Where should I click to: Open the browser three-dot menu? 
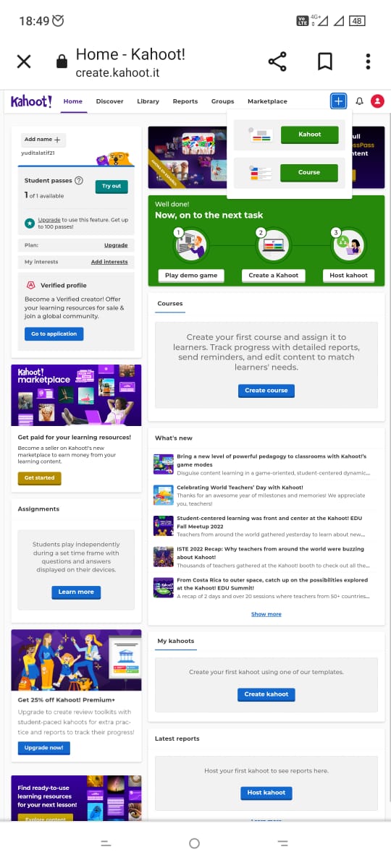tap(368, 61)
